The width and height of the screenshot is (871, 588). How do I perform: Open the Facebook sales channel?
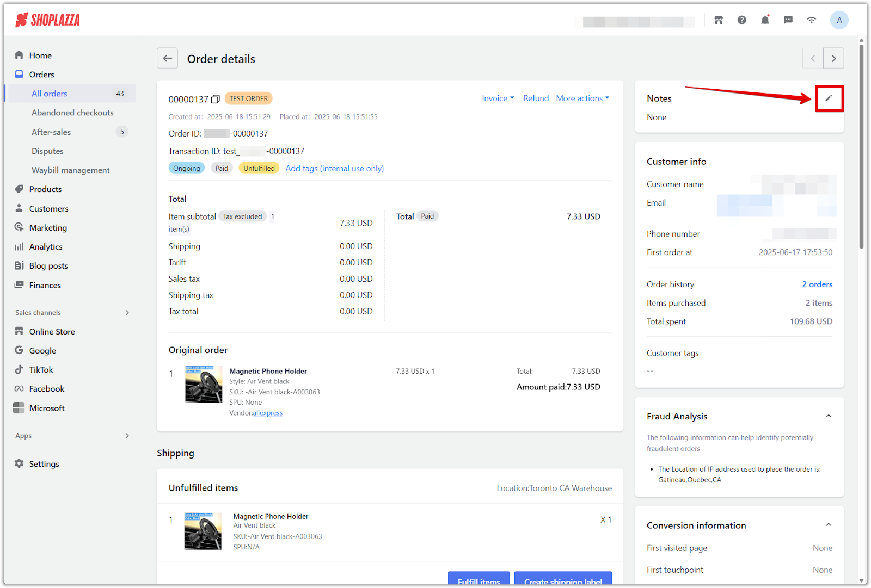(46, 389)
